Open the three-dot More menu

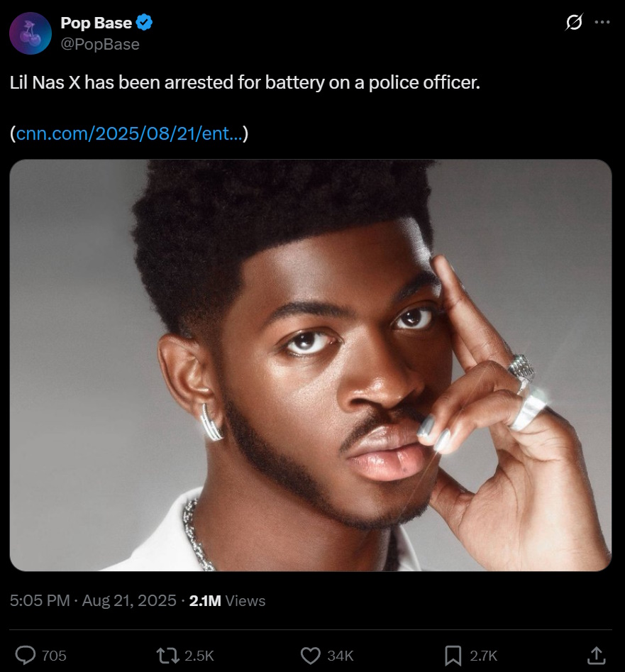pos(602,23)
